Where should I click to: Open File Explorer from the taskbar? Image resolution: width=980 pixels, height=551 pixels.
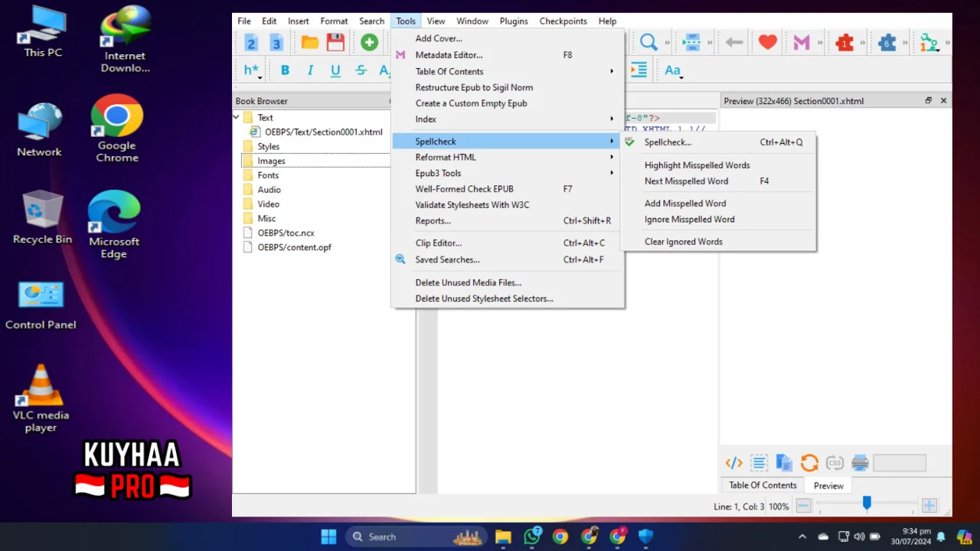(x=503, y=536)
